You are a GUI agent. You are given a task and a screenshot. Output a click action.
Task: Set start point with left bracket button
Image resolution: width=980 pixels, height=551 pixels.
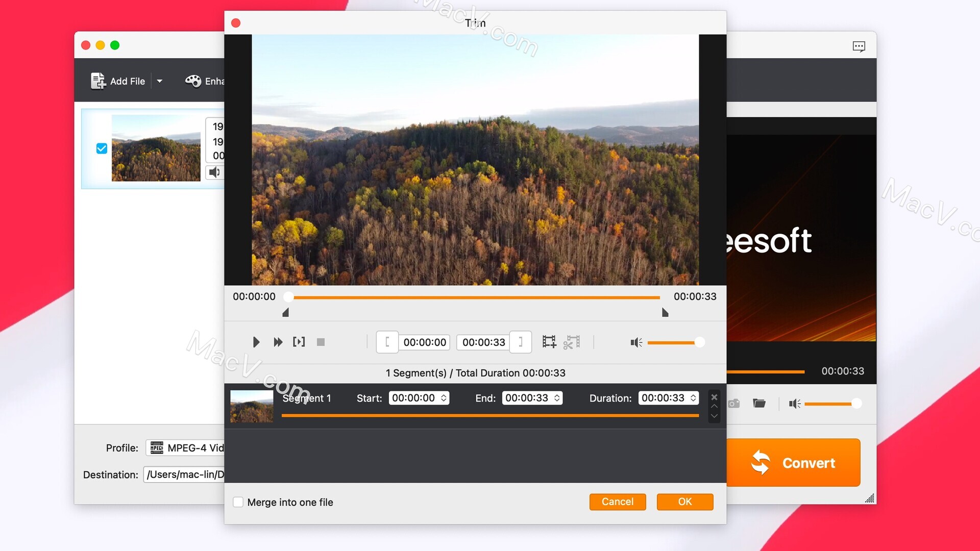click(x=387, y=342)
